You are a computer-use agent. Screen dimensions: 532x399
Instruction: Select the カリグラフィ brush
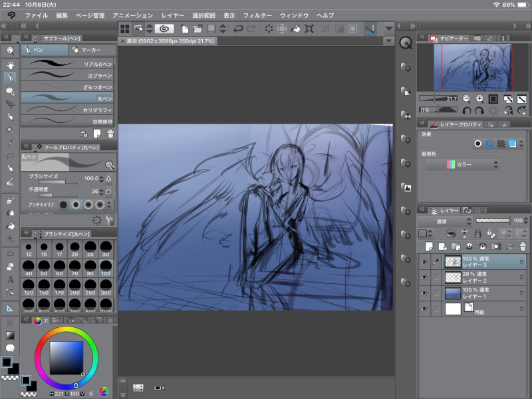tap(67, 110)
